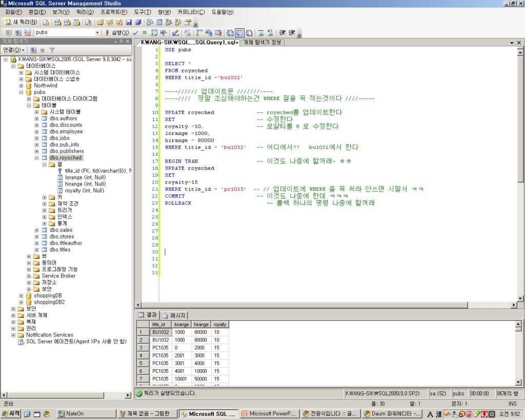Click the Daum 파워에디터 taskbar button
The image size is (525, 420).
tap(392, 414)
